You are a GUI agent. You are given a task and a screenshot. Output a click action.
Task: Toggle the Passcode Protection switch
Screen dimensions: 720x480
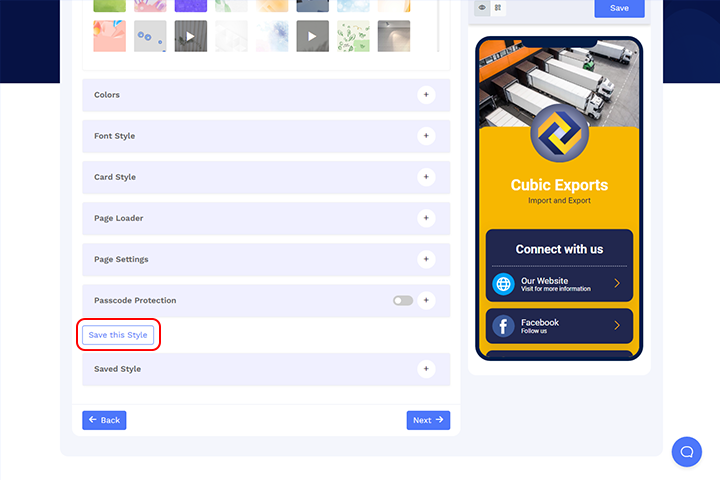coord(403,300)
